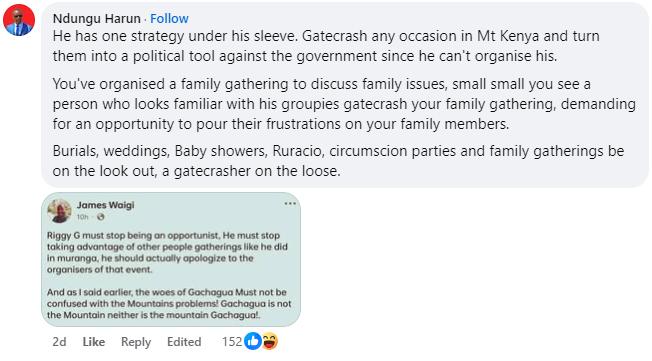Click the 10h timestamp in the embedded post
652x361 pixels.
pyautogui.click(x=82, y=217)
